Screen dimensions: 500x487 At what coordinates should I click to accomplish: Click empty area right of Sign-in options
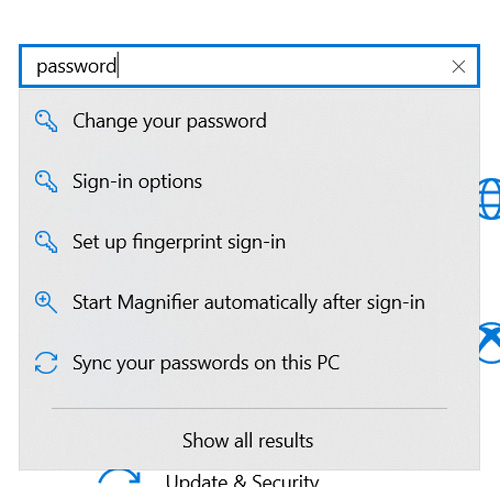(340, 181)
